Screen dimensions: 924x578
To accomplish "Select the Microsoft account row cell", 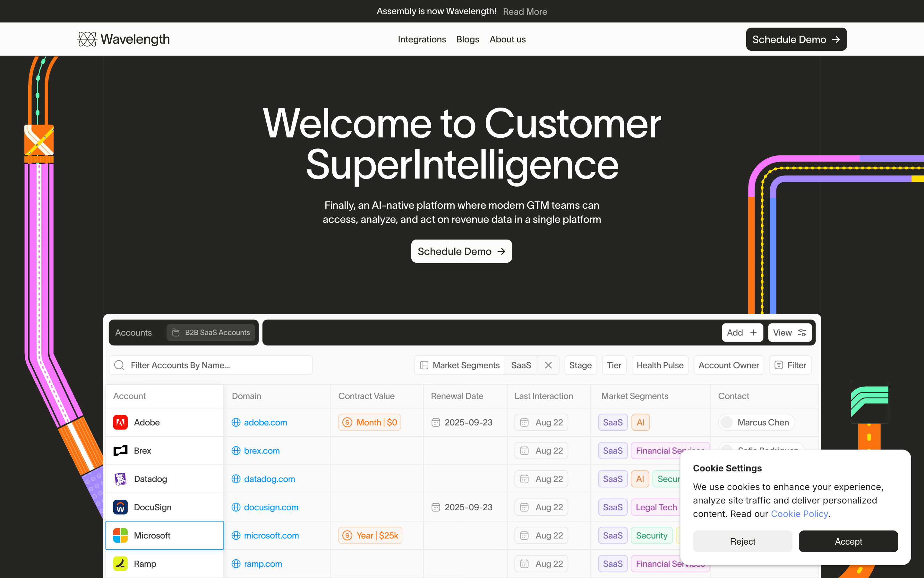I will point(165,536).
